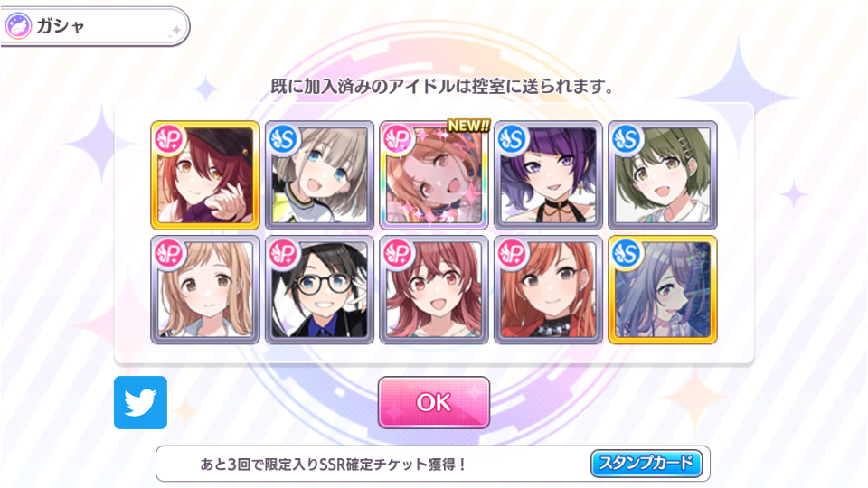Select the orange-haired idol in red jacket
The image size is (868, 488).
click(548, 289)
